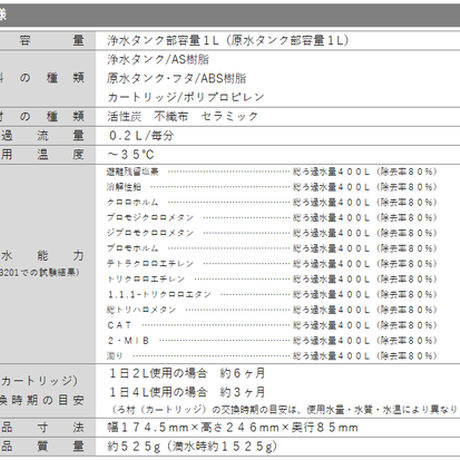Image resolution: width=460 pixels, height=460 pixels.
Task: Click the 総トリハロメタン removal row
Action: [272, 310]
